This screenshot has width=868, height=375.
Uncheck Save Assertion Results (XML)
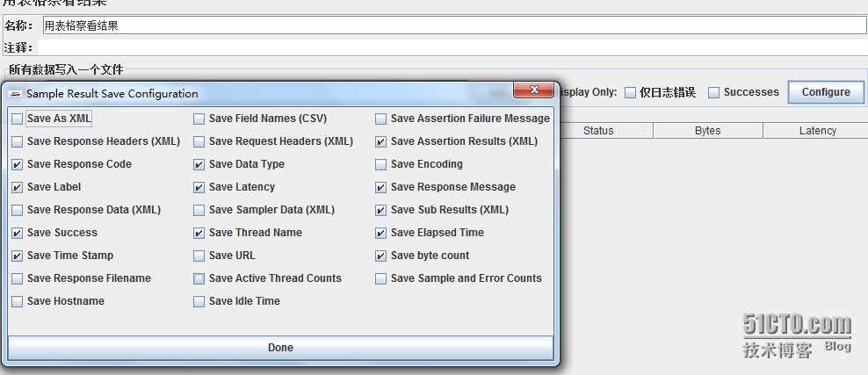[380, 141]
